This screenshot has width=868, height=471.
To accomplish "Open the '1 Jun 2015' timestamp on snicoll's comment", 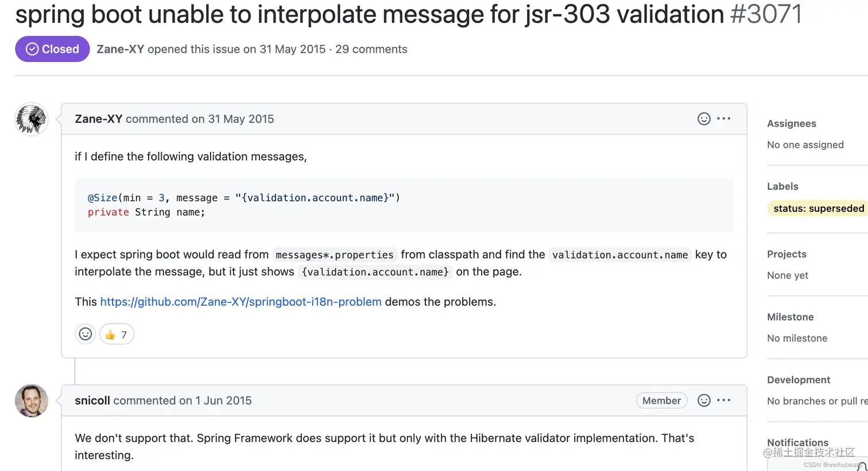I will click(223, 400).
